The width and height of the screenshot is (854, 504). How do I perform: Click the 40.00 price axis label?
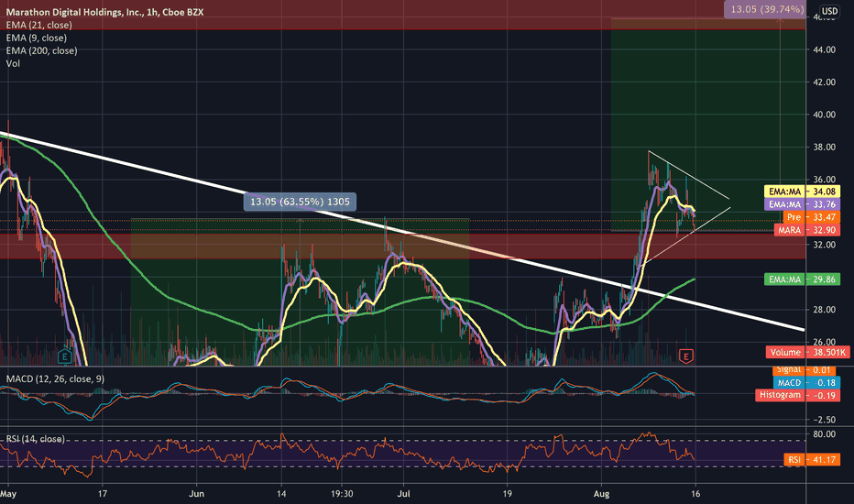824,115
